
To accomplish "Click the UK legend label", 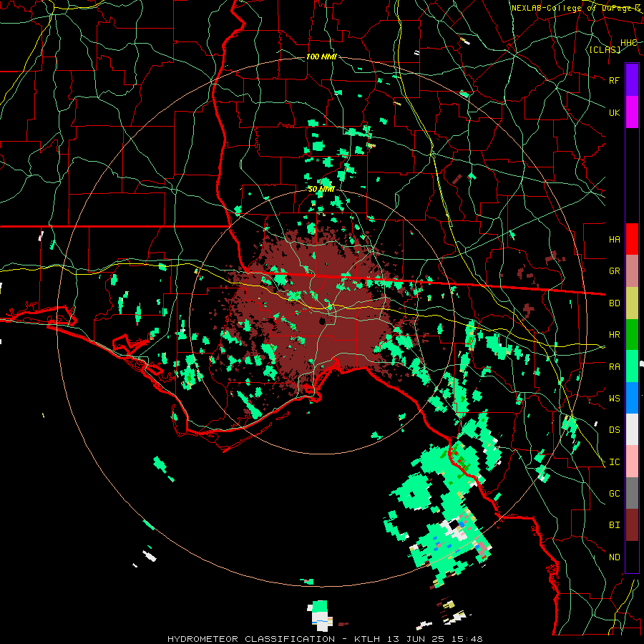I will coord(614,112).
